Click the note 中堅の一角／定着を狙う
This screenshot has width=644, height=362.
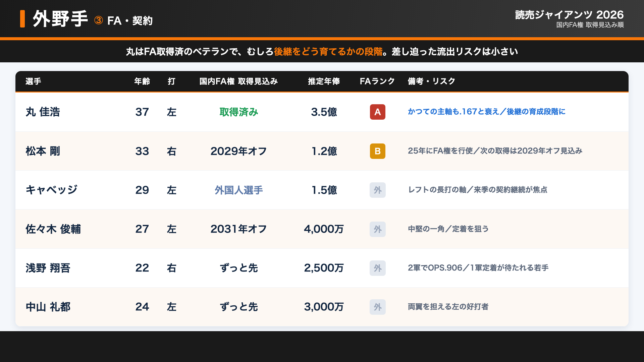point(448,229)
